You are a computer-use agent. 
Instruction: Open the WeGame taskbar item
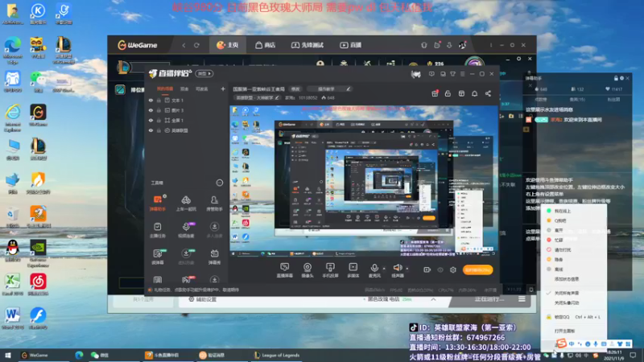[35, 355]
